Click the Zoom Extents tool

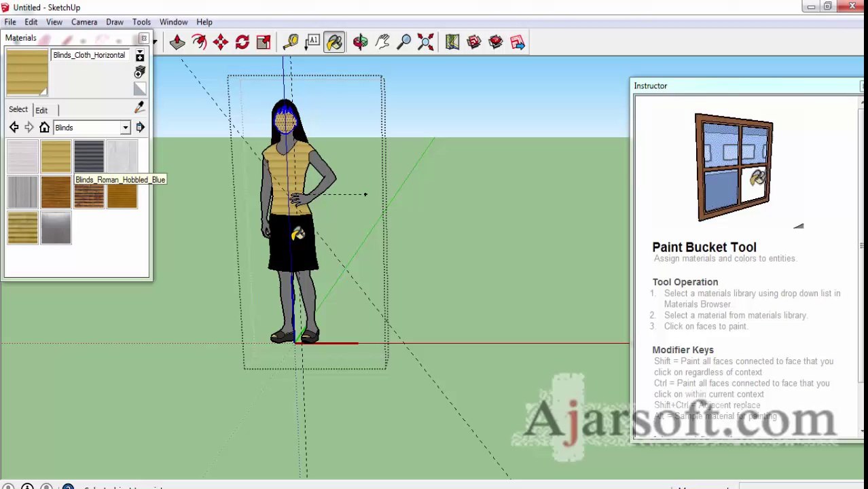[426, 42]
